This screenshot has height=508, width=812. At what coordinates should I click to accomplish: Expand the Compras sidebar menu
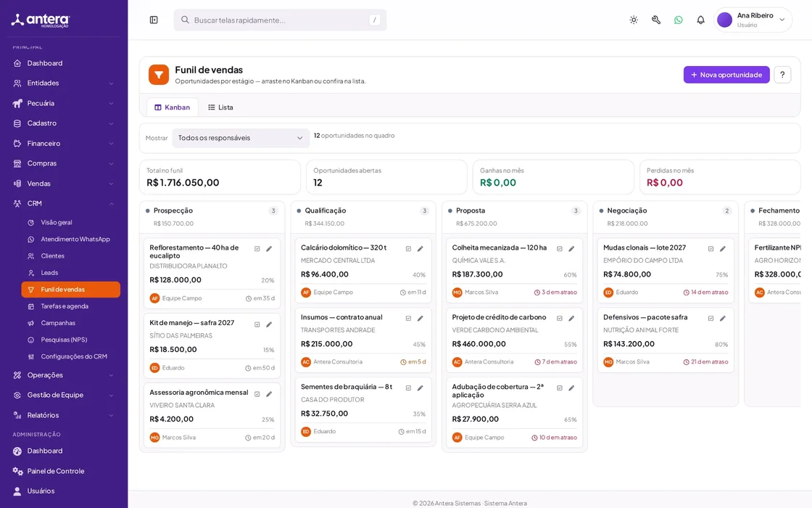pyautogui.click(x=63, y=163)
